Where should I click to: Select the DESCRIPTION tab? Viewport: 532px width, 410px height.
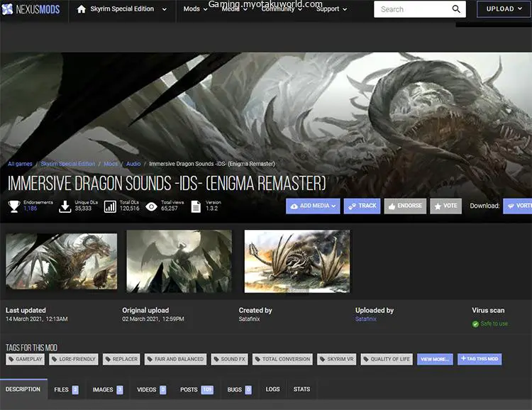(23, 389)
